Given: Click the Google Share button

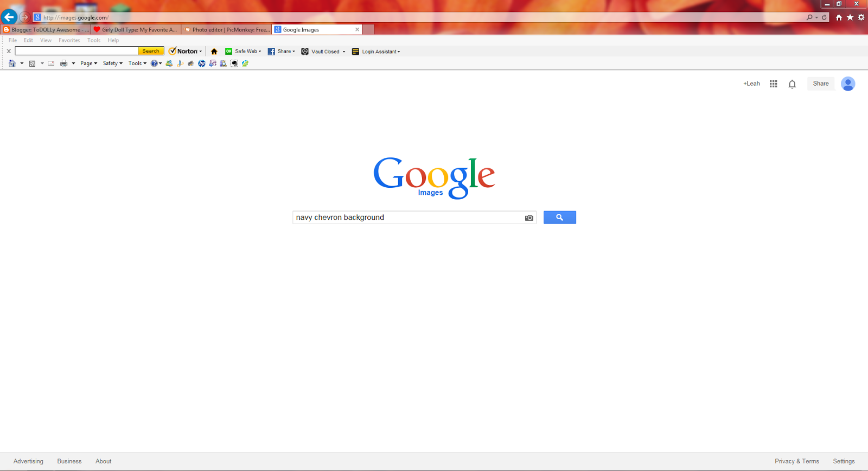Looking at the screenshot, I should click(821, 84).
